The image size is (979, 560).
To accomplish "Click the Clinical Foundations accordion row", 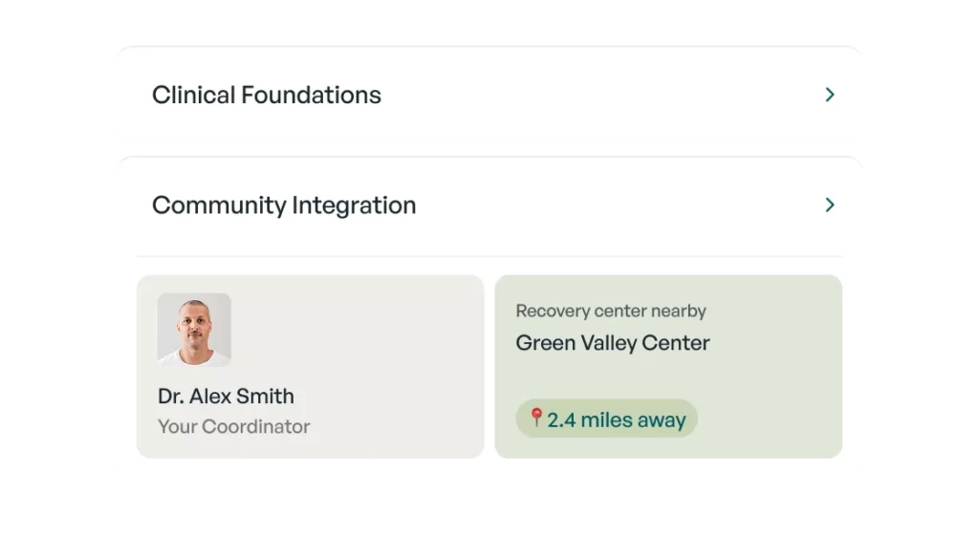I will click(489, 95).
